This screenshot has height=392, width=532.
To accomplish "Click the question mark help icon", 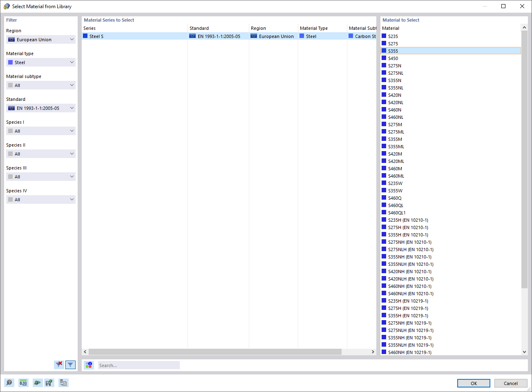I will (x=9, y=383).
